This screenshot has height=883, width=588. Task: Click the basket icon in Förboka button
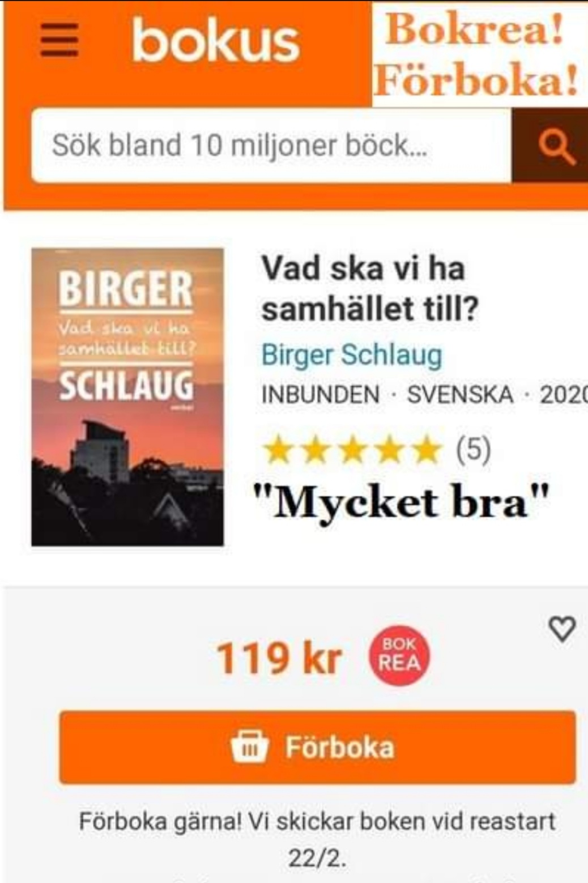(x=249, y=747)
